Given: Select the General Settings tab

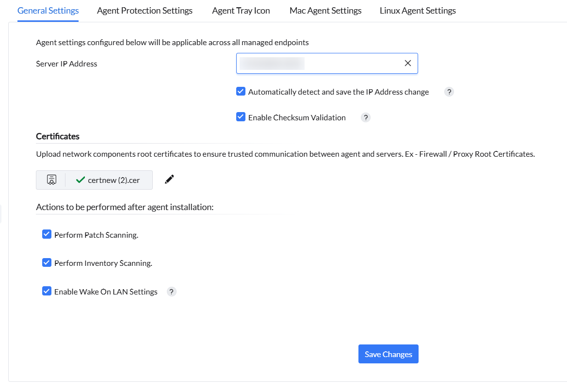Looking at the screenshot, I should coord(48,10).
